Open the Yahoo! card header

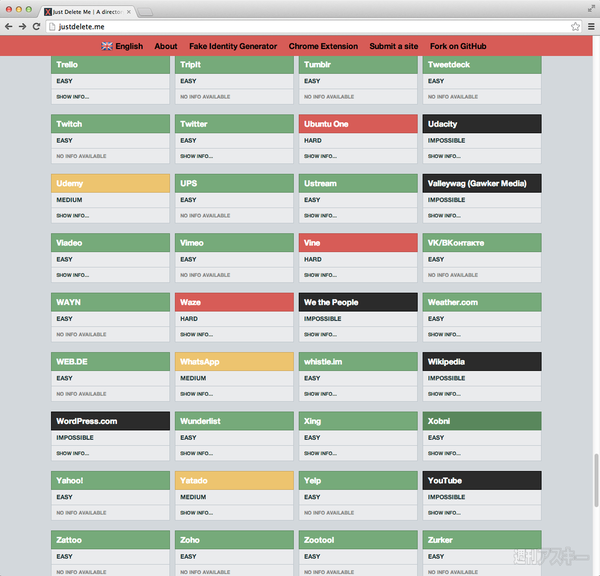tap(110, 481)
